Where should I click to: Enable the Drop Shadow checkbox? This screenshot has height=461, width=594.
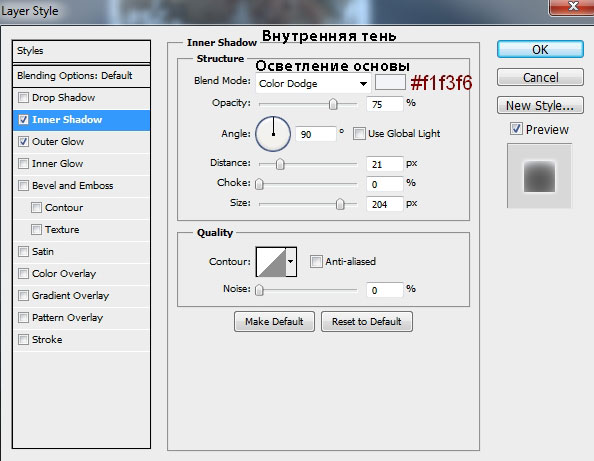coord(23,97)
